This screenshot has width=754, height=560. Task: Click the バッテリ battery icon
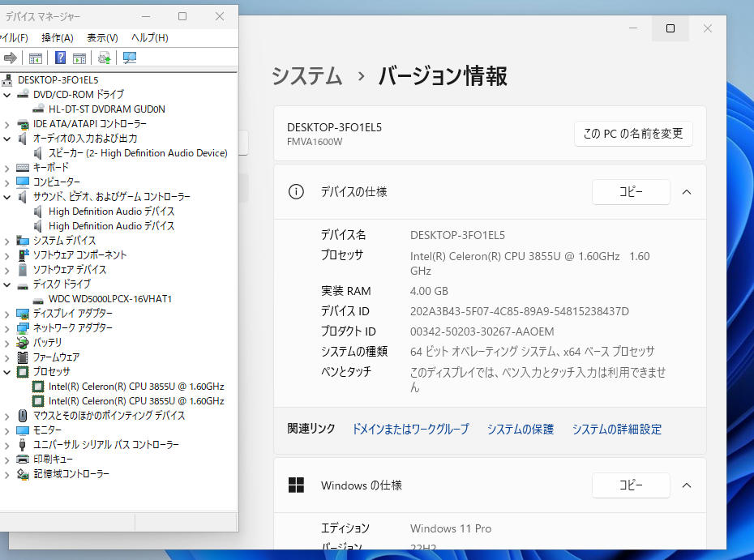coord(23,342)
